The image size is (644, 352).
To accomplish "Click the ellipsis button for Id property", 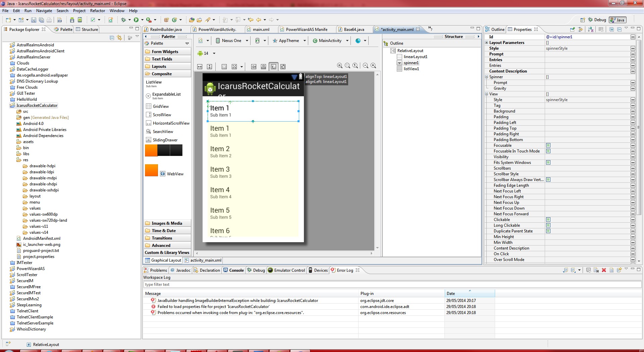I will (x=633, y=37).
